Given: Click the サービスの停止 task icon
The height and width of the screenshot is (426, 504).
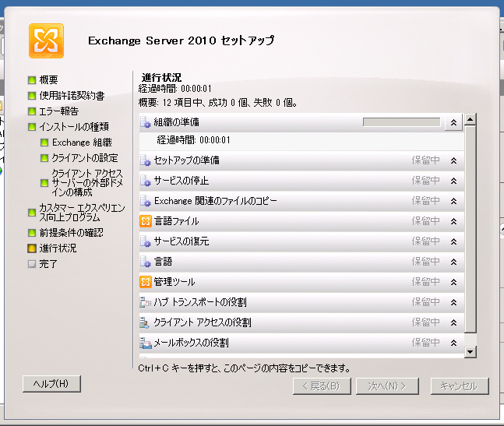Looking at the screenshot, I should [146, 181].
